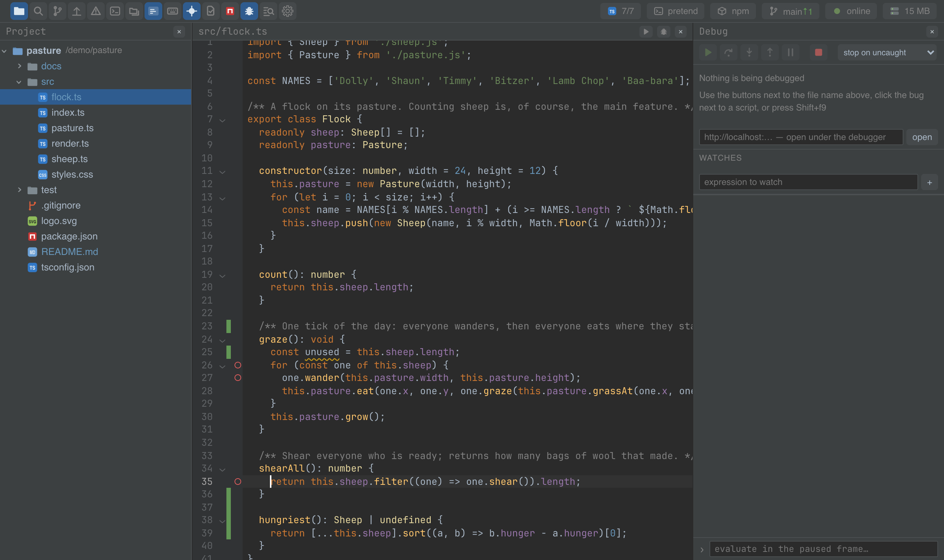Debug this file via editor bug button

[x=663, y=32]
